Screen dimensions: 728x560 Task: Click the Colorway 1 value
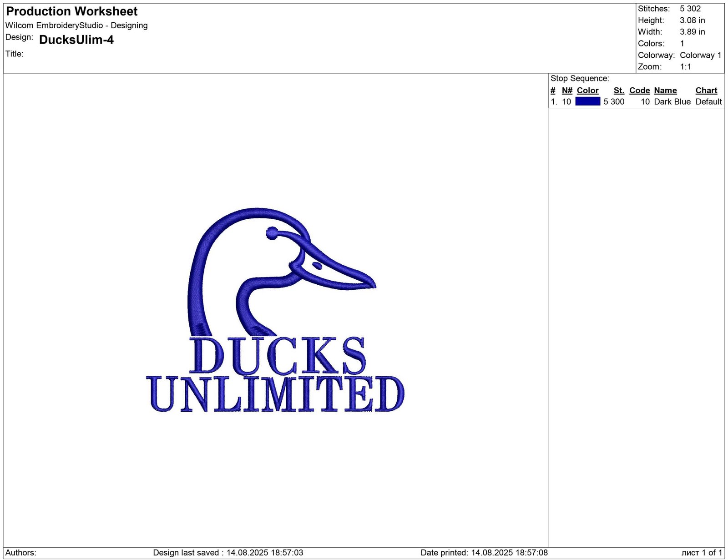click(x=700, y=55)
